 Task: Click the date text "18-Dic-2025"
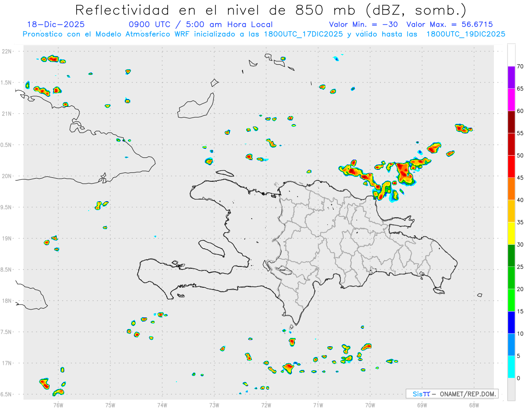[x=56, y=24]
